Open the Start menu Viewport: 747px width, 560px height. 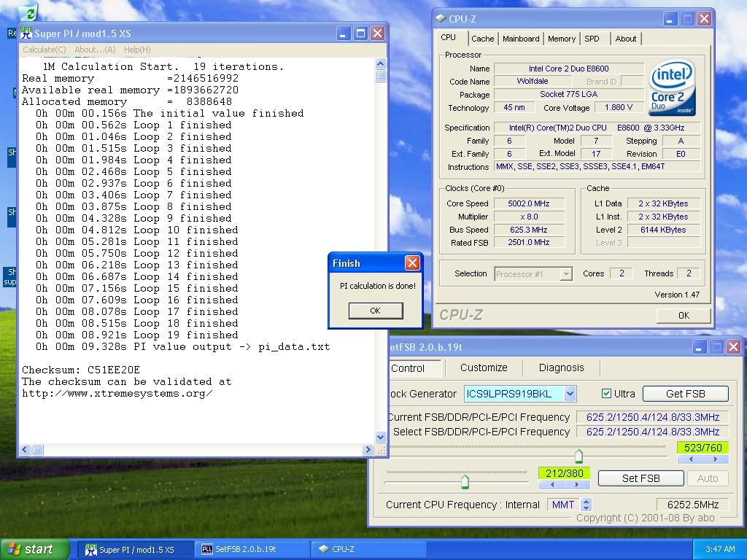(34, 549)
